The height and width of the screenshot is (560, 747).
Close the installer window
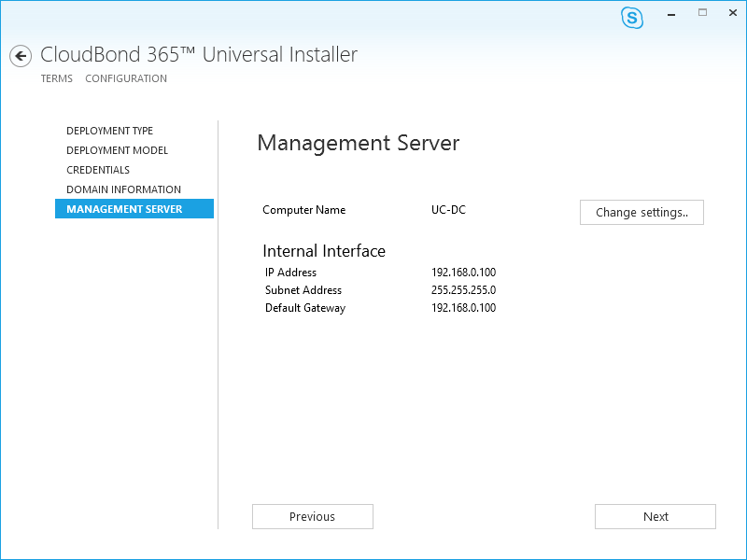[733, 13]
